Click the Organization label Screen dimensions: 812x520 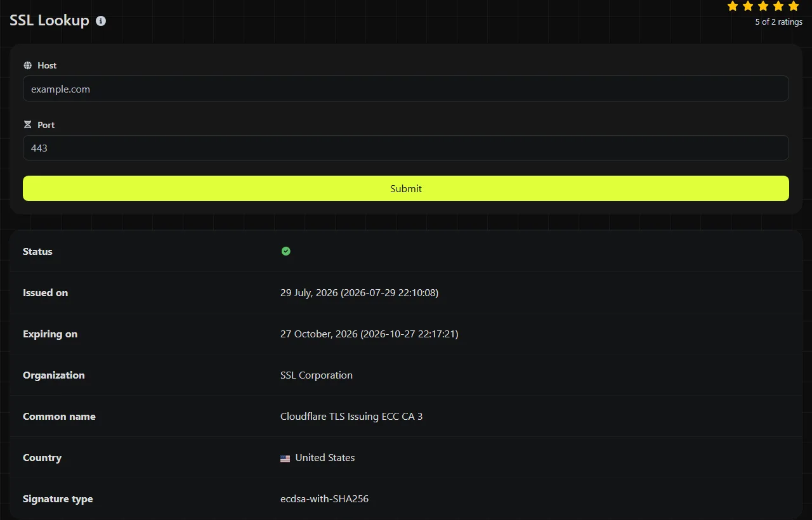coord(53,375)
